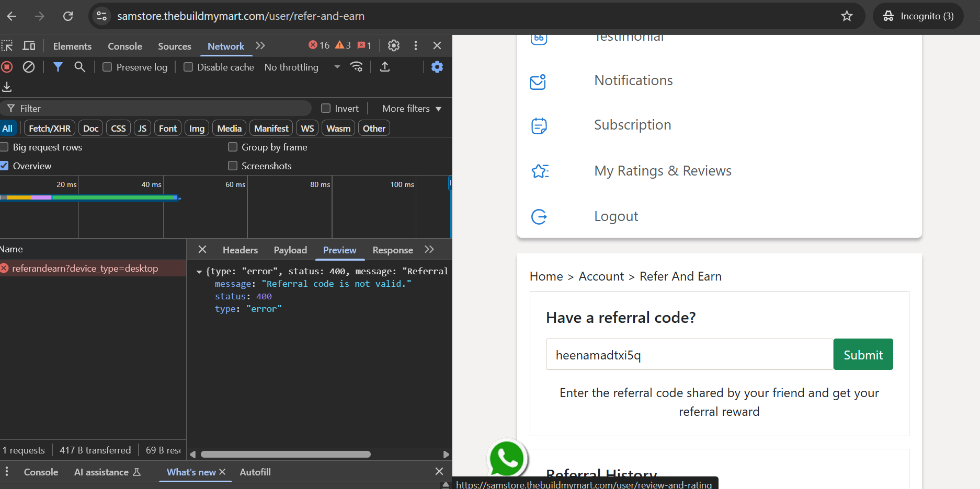
Task: Enable Group by frame checkbox
Action: pos(233,147)
